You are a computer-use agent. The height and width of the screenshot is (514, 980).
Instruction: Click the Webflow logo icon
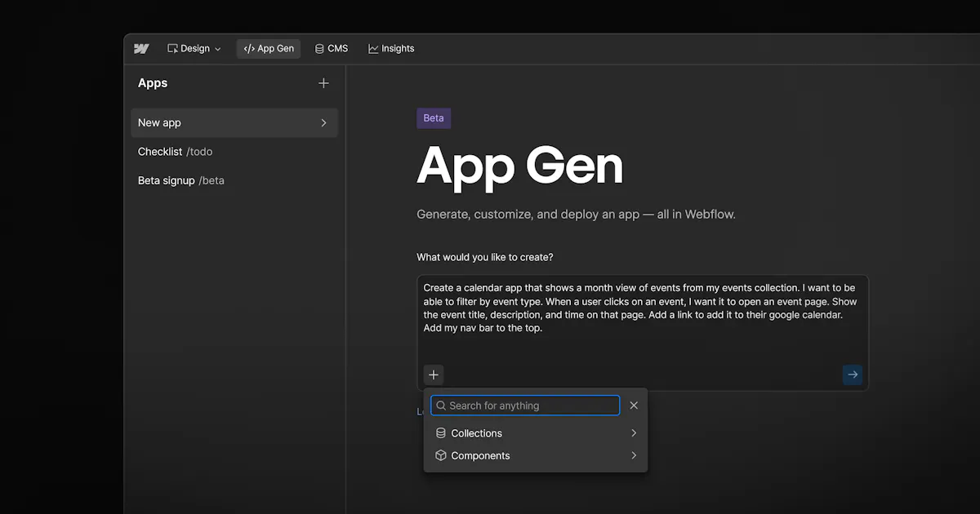(x=141, y=49)
